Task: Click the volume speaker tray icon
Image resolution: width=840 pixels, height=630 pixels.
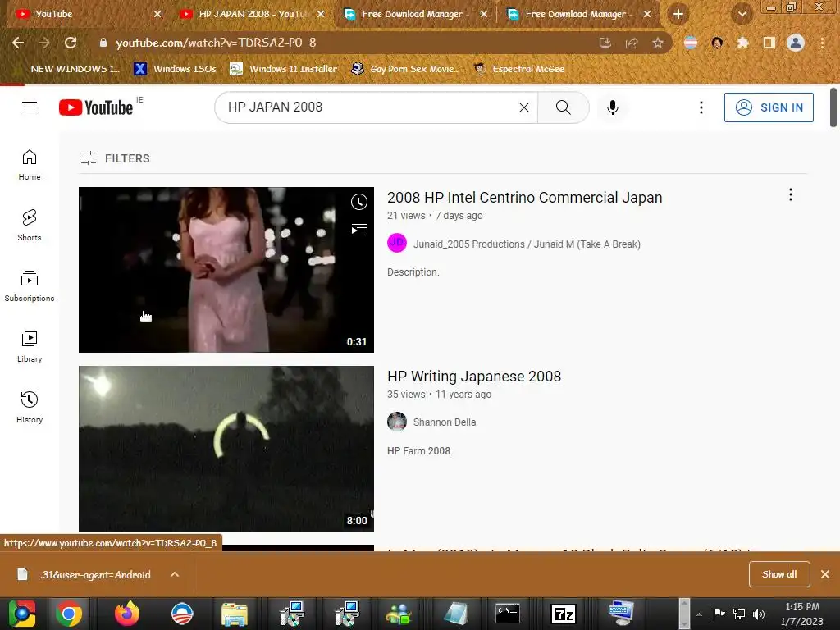Action: [x=759, y=614]
